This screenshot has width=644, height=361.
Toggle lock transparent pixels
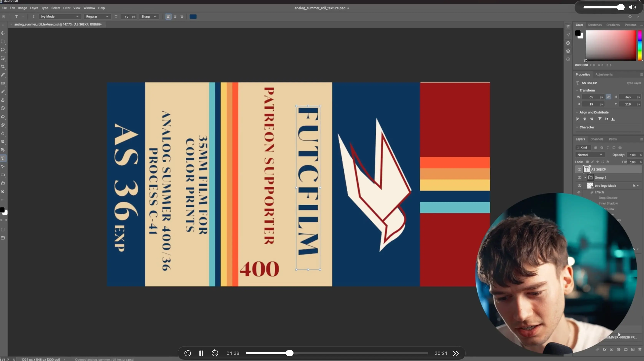pos(587,162)
